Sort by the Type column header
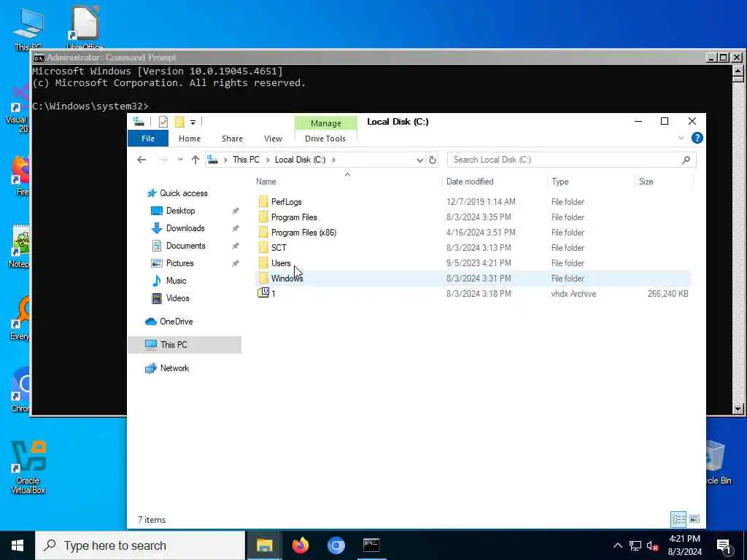 coord(560,182)
